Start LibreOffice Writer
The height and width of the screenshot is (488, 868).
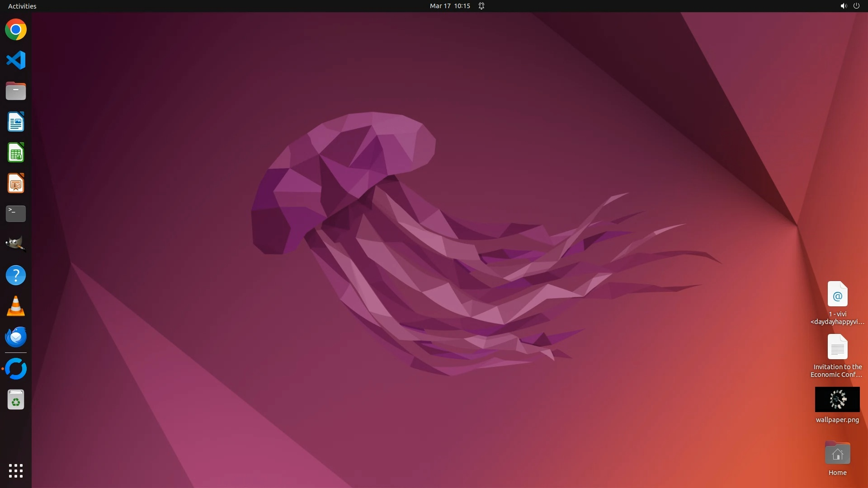pos(16,122)
